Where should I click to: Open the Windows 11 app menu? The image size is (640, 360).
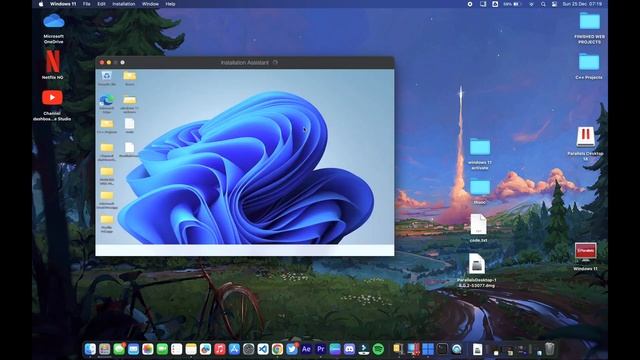click(x=63, y=4)
